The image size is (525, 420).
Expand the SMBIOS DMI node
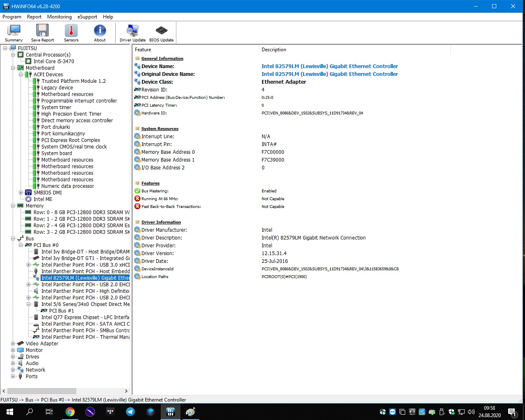[21, 193]
